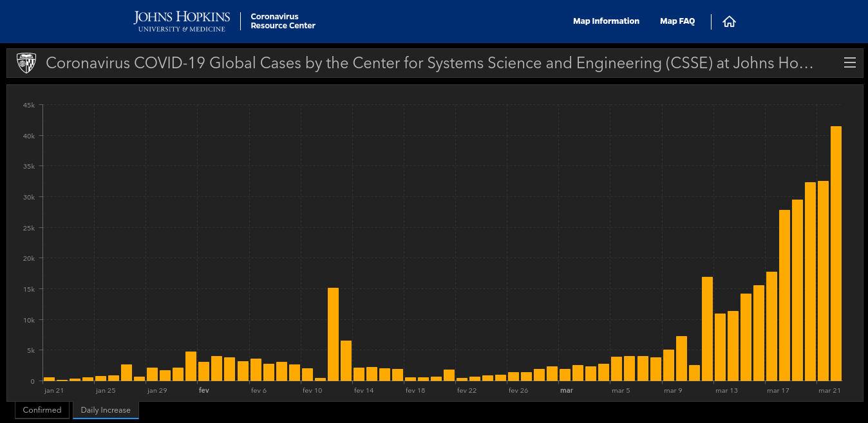Select the mid-March bar reaching about 17k
Viewport: 868px width, 423px height.
click(x=707, y=328)
